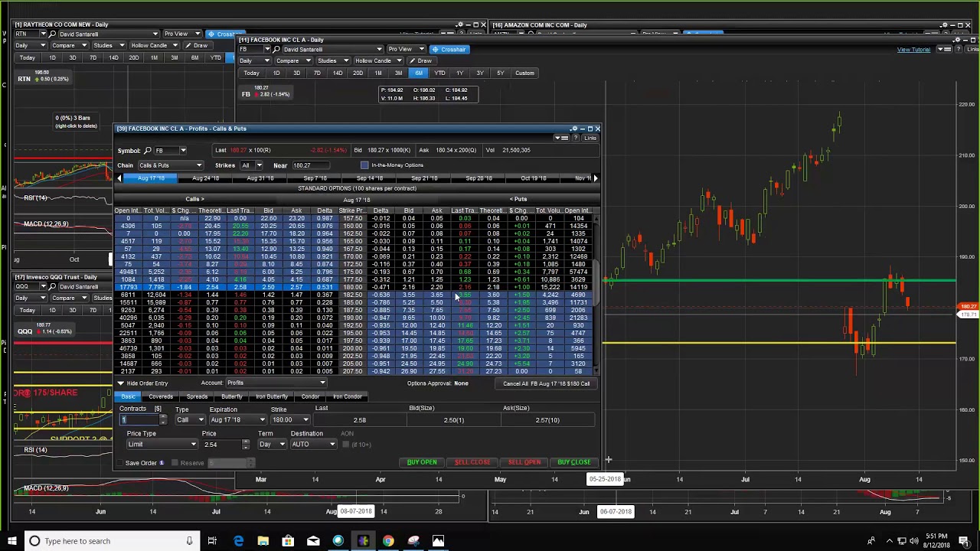
Task: Click the Save Order info icon
Action: 162,463
